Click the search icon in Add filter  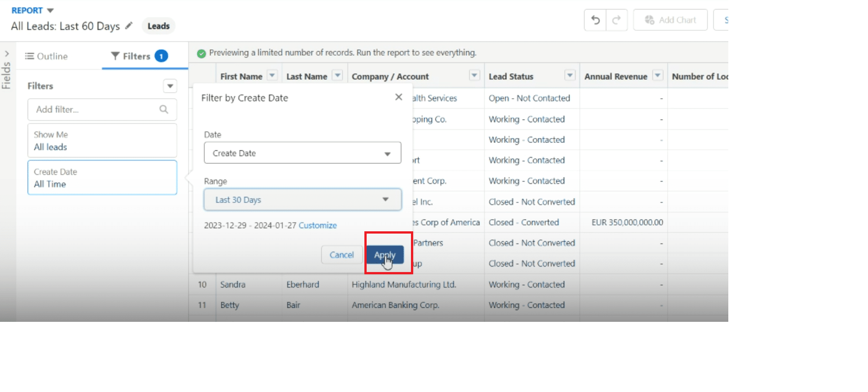coord(164,109)
